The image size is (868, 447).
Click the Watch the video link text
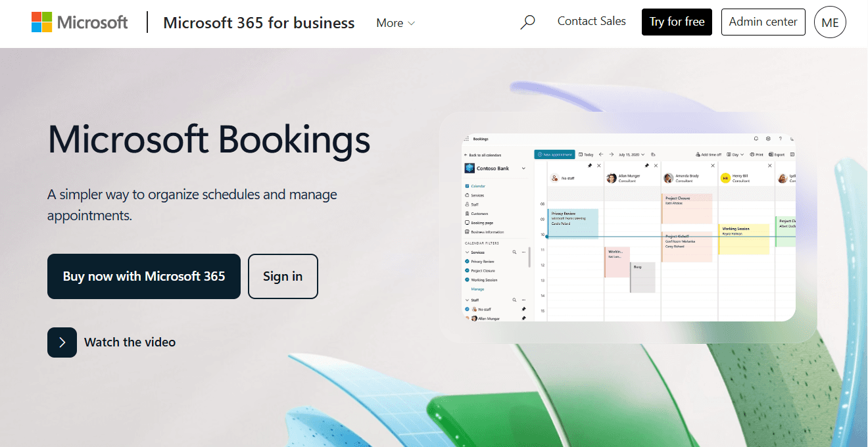(130, 342)
